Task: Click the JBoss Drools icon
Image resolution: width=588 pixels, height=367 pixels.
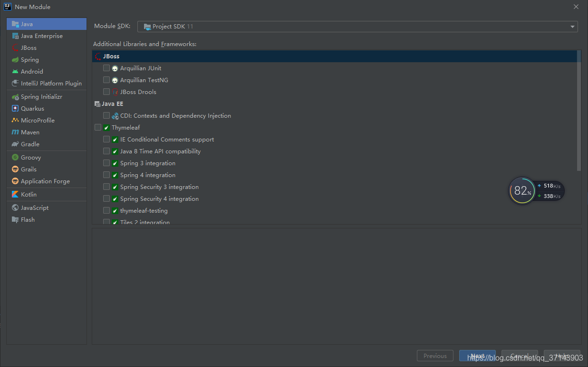Action: coord(115,92)
